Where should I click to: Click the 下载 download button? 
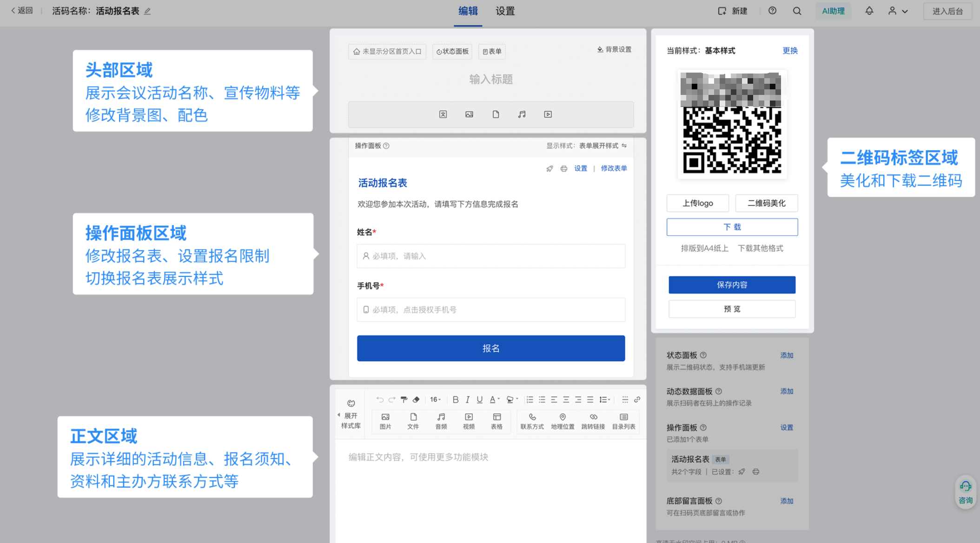(732, 227)
